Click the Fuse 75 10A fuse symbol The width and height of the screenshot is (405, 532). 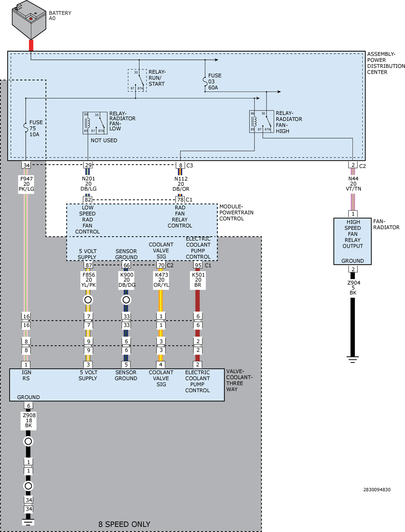(x=26, y=128)
